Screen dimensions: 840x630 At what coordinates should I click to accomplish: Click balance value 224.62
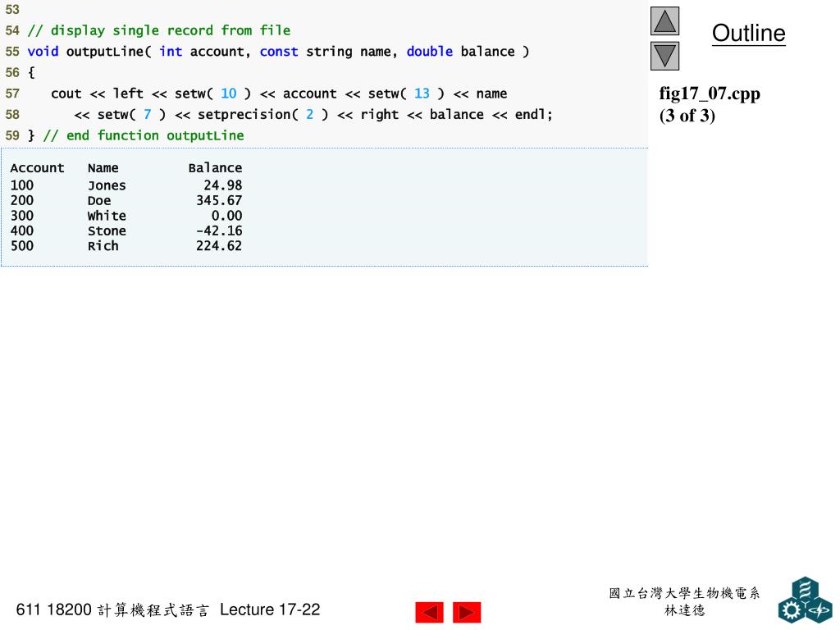[x=219, y=246]
